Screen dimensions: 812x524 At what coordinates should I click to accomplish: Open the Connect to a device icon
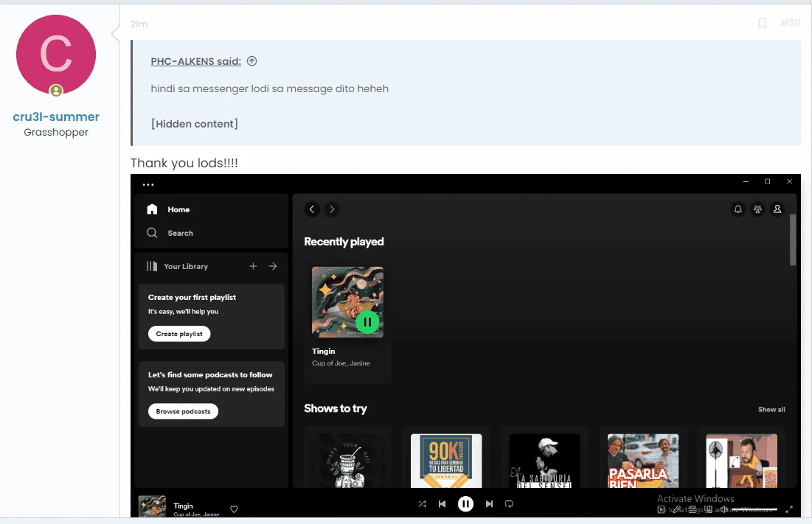click(x=708, y=509)
